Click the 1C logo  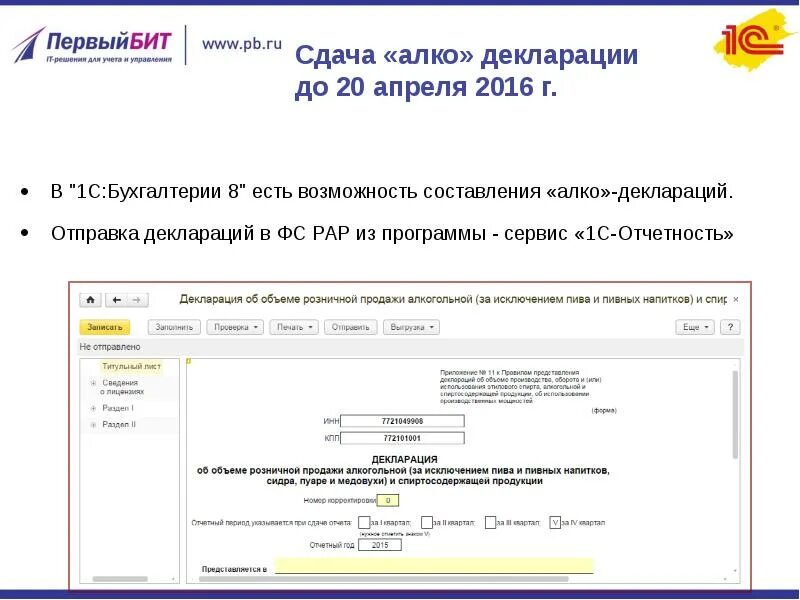[754, 41]
